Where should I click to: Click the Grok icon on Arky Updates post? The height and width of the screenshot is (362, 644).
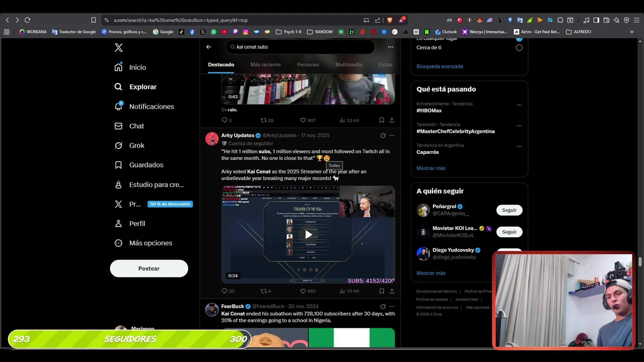pyautogui.click(x=383, y=135)
